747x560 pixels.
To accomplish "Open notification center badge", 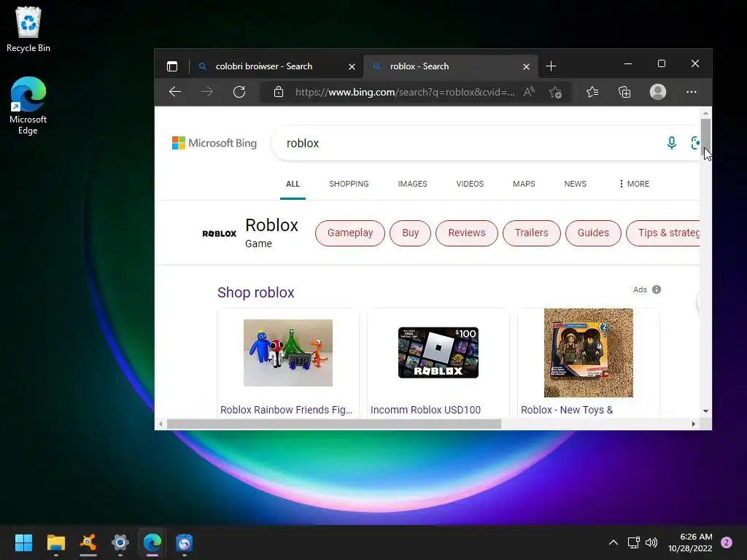I will pos(727,542).
